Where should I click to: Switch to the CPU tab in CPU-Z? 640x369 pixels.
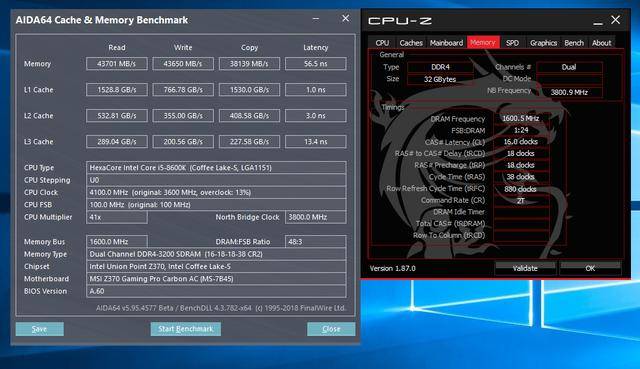382,42
